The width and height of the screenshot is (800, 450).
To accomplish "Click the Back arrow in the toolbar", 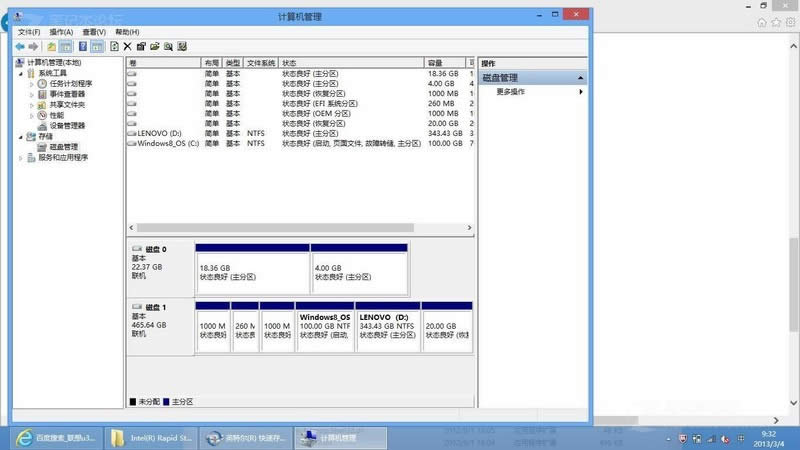I will pyautogui.click(x=19, y=46).
